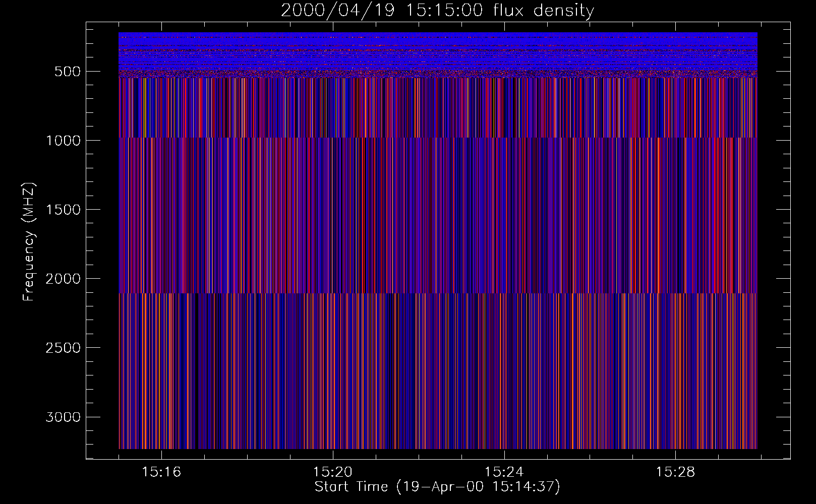
Task: Click the plot title '2000/04/19 15:15:00 flux density'
Action: pyautogui.click(x=437, y=11)
